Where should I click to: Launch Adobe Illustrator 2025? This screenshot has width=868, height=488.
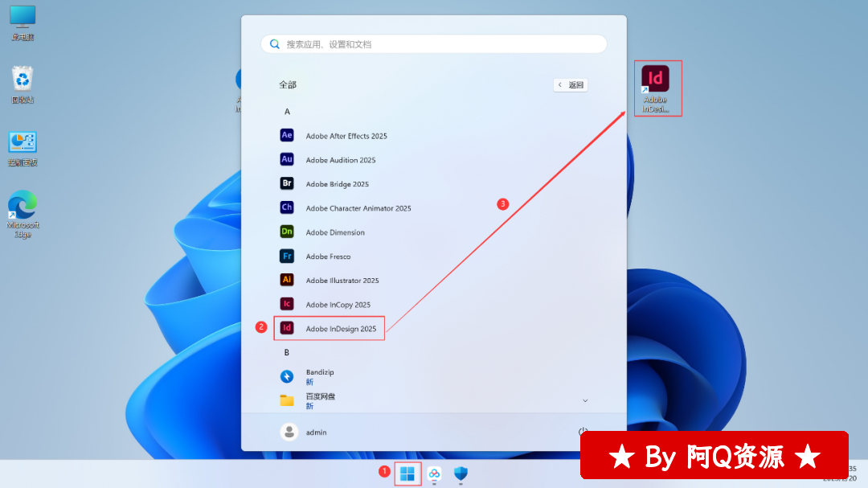click(330, 281)
